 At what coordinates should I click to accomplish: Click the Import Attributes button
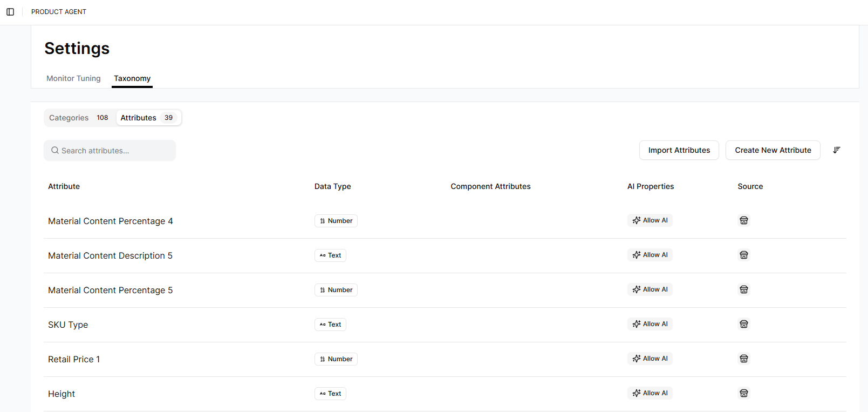pyautogui.click(x=679, y=150)
